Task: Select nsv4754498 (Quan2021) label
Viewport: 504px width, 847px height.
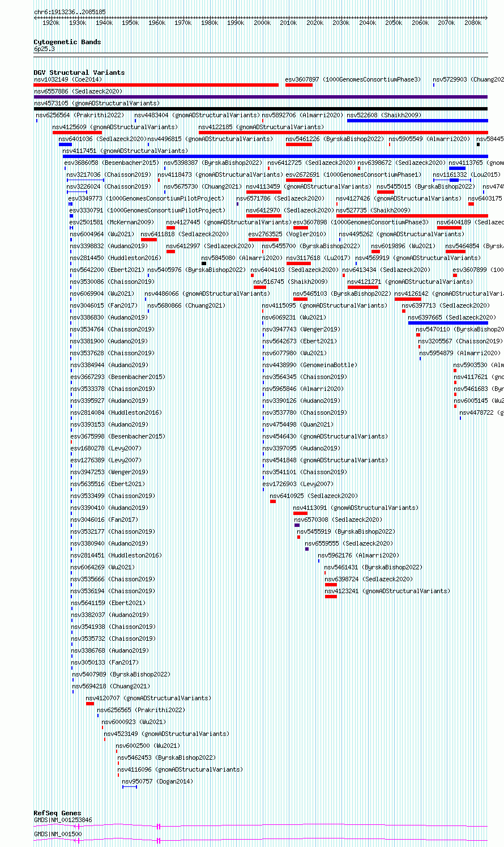Action: 298,424
